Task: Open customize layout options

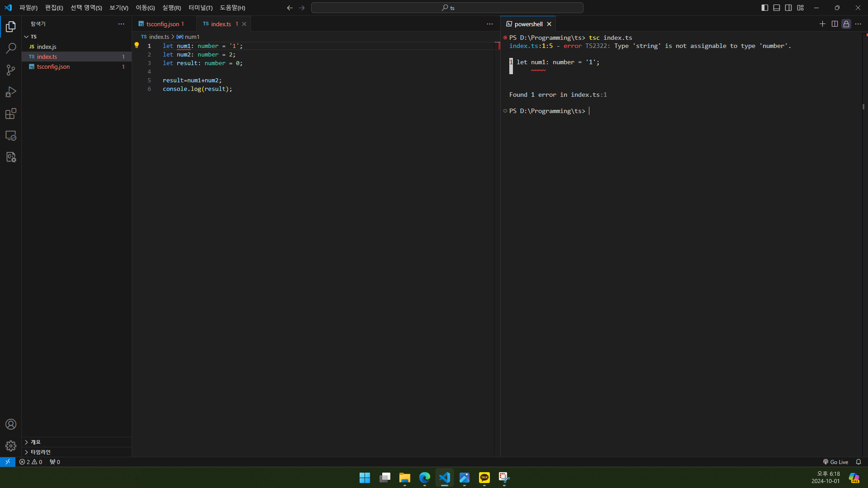Action: coord(801,8)
